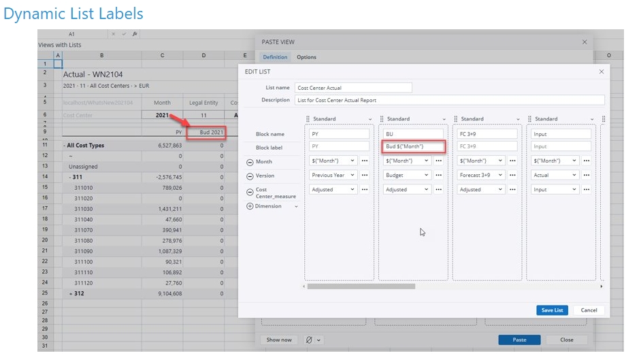
Task: Select the Definition tab in Paste View
Action: pyautogui.click(x=275, y=57)
